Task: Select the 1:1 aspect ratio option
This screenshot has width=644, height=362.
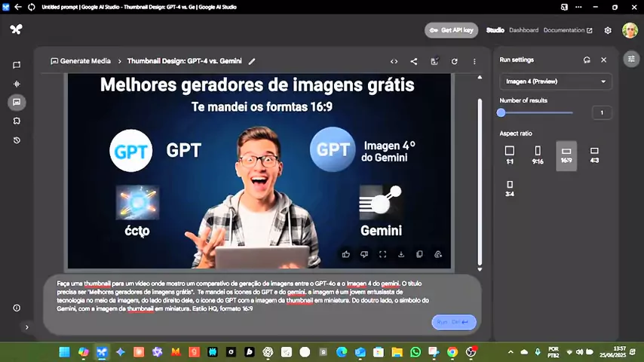Action: [510, 155]
